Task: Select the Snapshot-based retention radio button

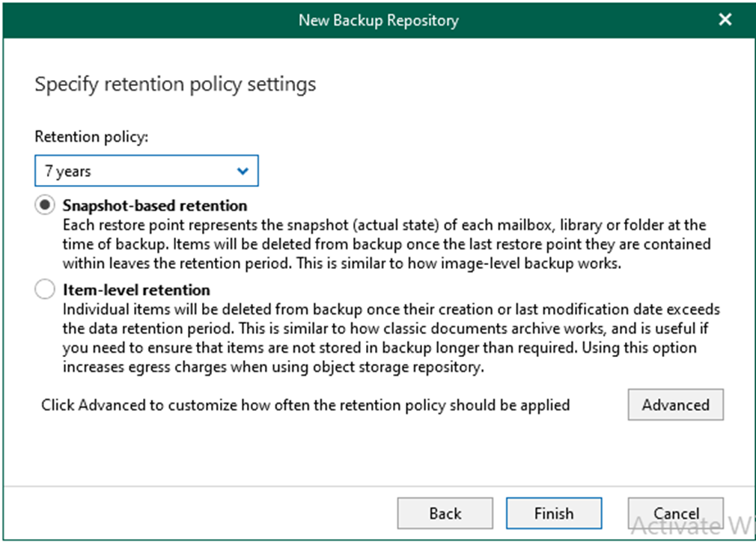Action: [x=45, y=205]
